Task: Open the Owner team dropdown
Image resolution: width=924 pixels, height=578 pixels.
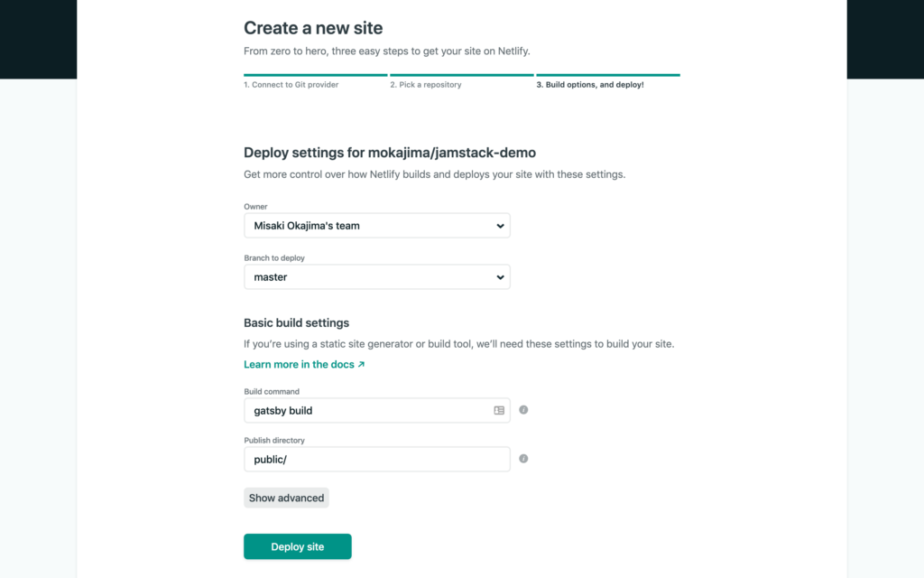Action: click(377, 226)
